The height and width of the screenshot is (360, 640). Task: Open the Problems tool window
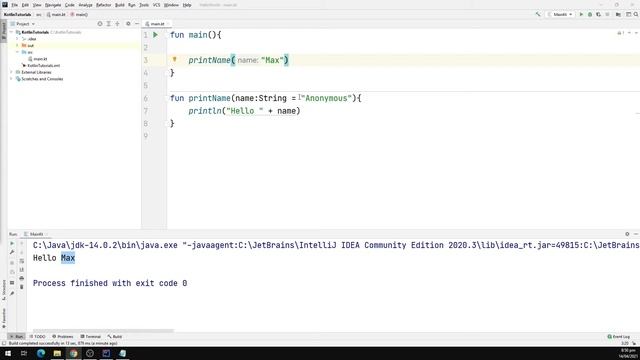pos(63,336)
